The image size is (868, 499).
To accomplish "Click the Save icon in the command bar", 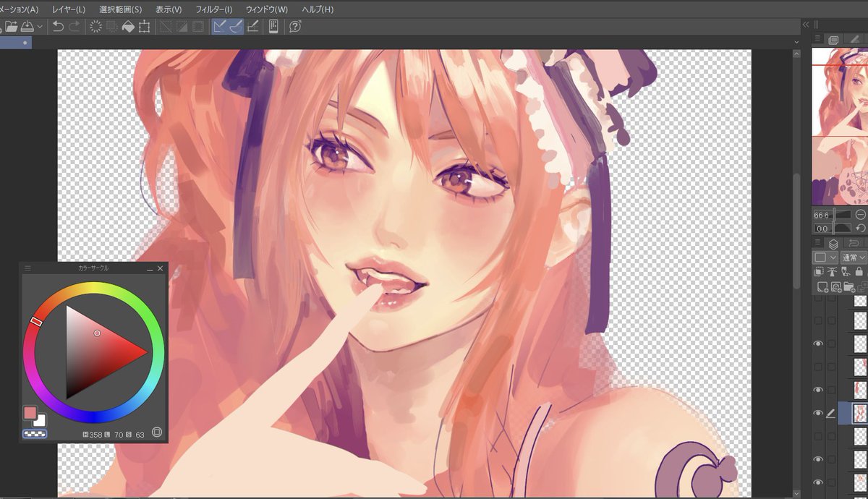I will [x=27, y=27].
